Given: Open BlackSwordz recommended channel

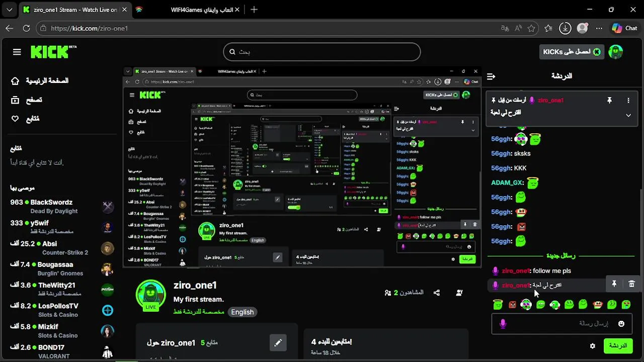Looking at the screenshot, I should coord(61,206).
